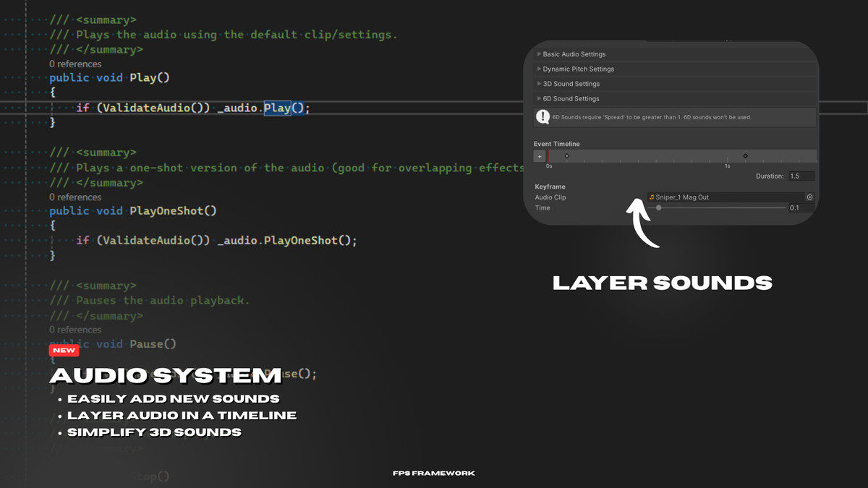Click the Time slider handle
The height and width of the screenshot is (488, 868).
coord(659,208)
